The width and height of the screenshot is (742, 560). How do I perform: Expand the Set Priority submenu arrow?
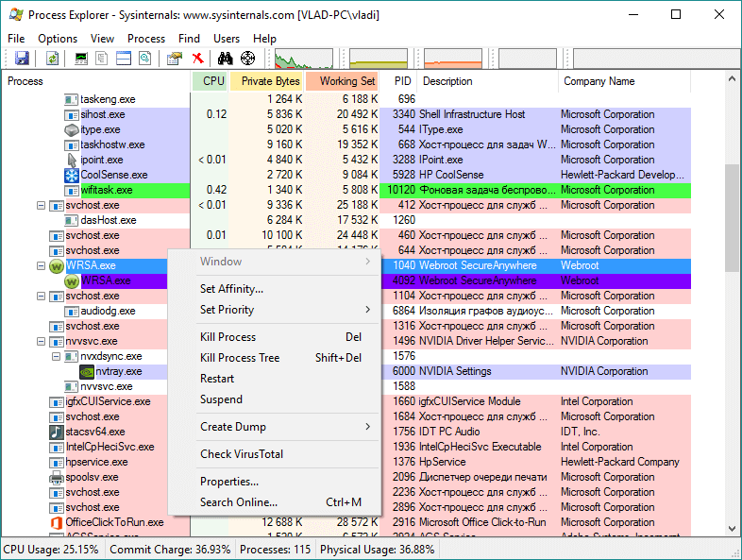point(367,310)
